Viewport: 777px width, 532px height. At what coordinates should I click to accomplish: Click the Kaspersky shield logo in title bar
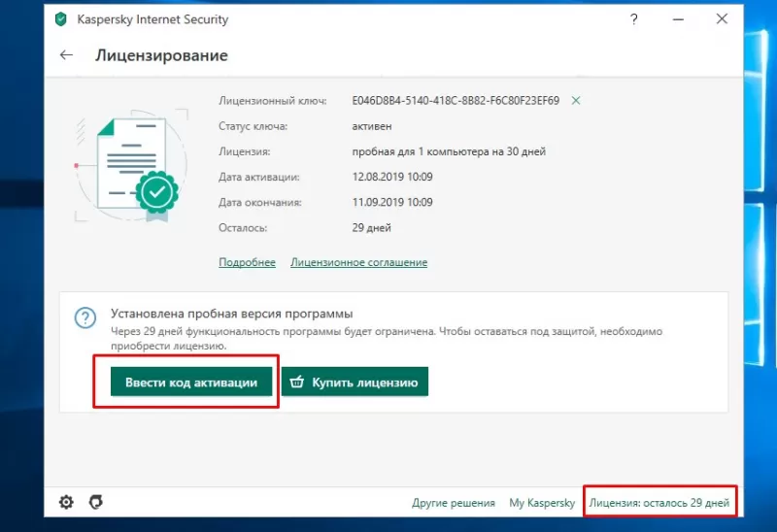[x=61, y=19]
